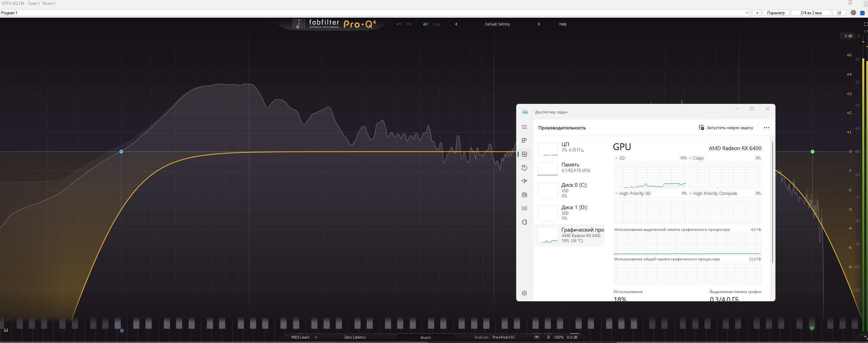The width and height of the screenshot is (868, 343).
Task: Switch A/B state in Pro-Q
Action: point(426,24)
